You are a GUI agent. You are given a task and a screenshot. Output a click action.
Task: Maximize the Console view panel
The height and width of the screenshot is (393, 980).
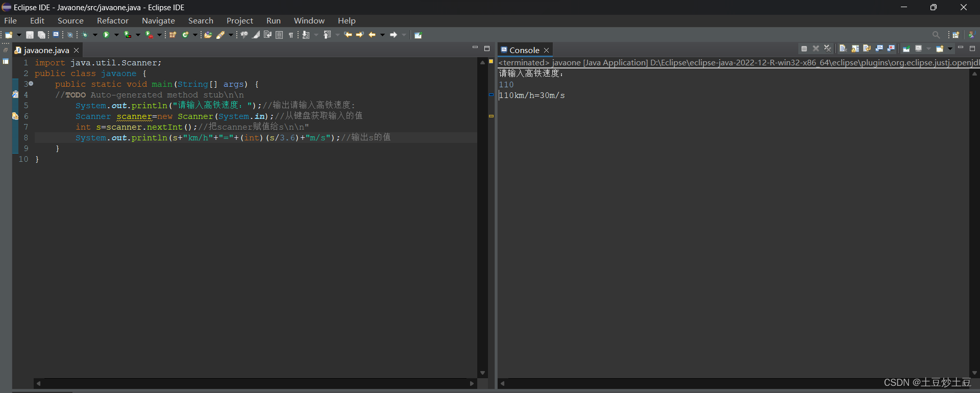972,48
